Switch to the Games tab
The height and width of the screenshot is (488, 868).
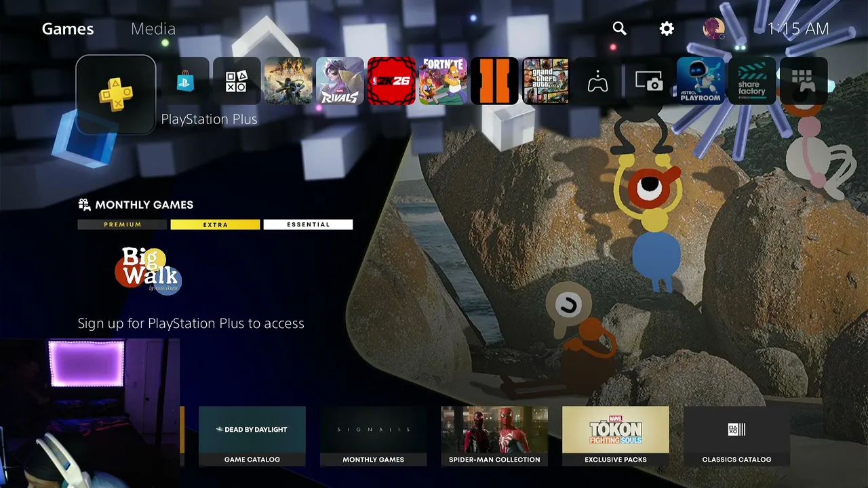coord(68,28)
